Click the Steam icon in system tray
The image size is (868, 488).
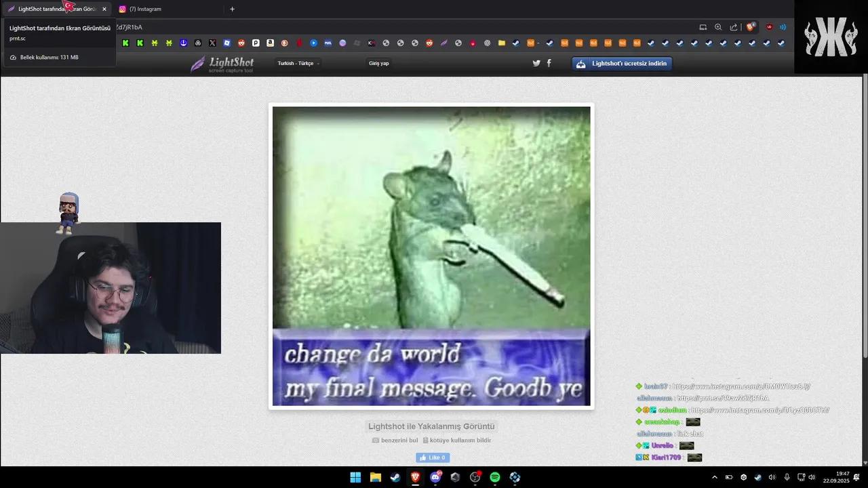click(757, 477)
